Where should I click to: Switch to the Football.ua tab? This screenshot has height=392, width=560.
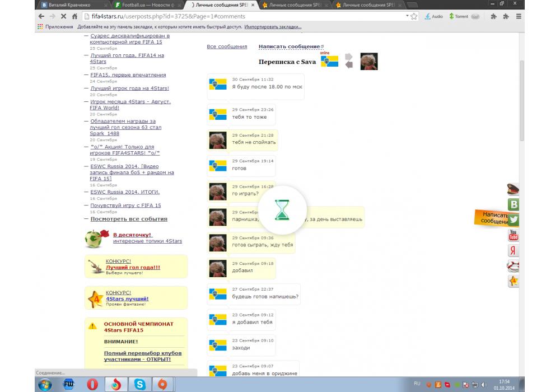coord(146,4)
